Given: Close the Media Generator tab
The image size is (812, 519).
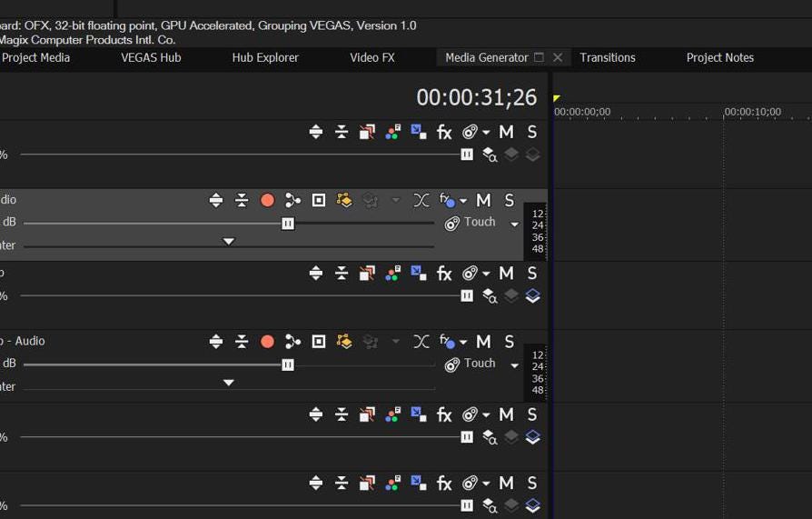Looking at the screenshot, I should pos(558,57).
